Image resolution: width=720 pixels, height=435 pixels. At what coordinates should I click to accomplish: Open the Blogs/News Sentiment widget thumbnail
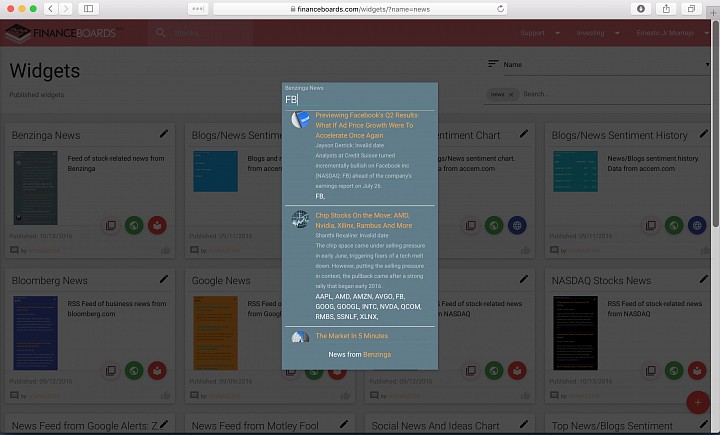click(x=215, y=171)
